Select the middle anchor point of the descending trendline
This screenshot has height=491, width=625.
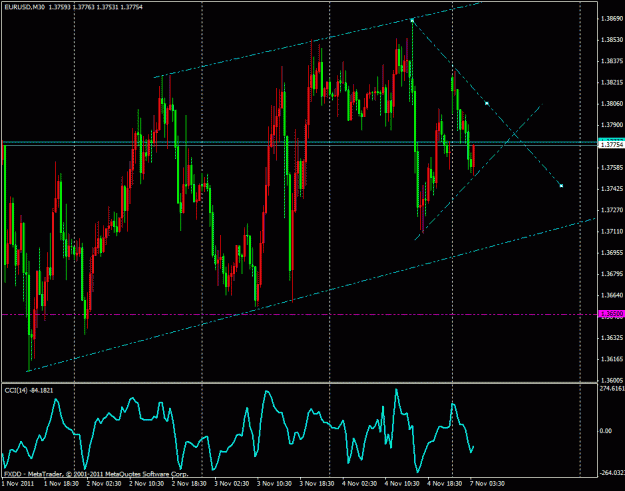point(487,103)
